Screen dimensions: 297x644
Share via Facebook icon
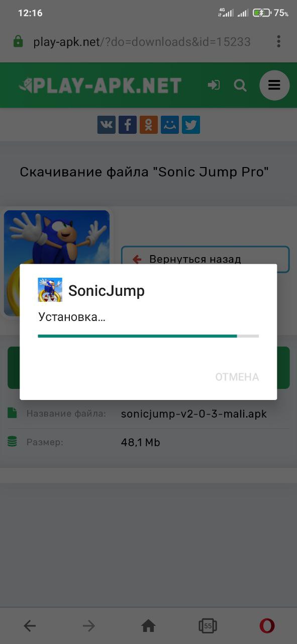[x=128, y=125]
